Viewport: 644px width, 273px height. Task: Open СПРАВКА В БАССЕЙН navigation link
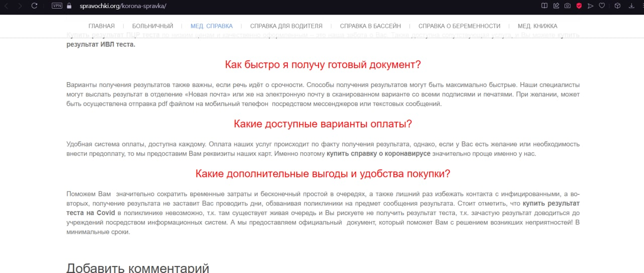coord(370,26)
